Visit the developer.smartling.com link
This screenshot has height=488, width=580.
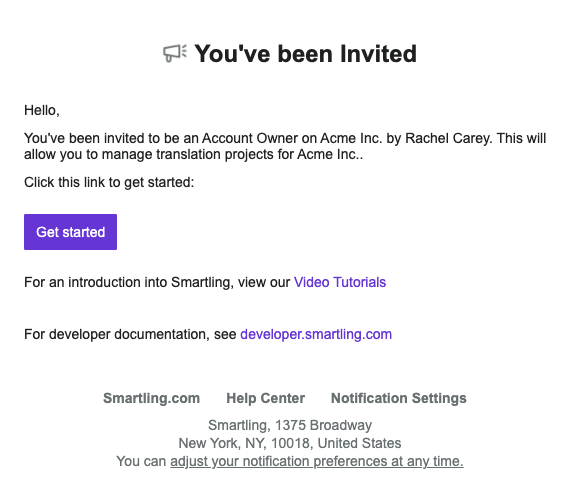coord(316,334)
